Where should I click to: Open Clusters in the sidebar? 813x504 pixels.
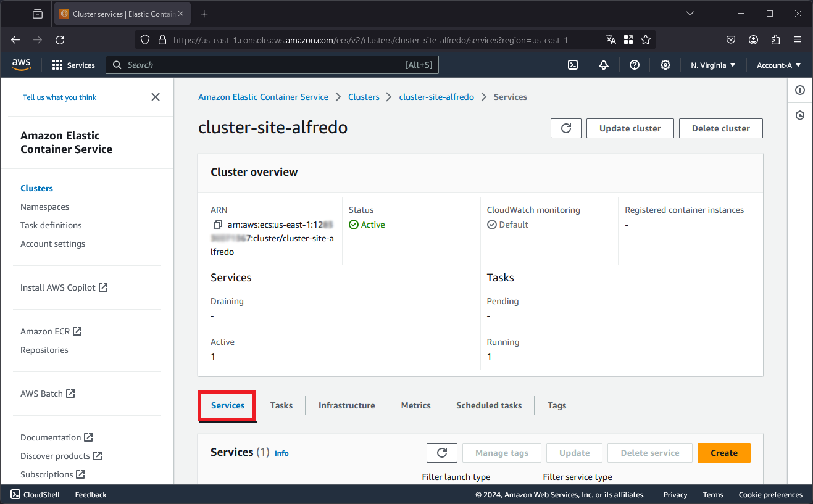tap(36, 188)
